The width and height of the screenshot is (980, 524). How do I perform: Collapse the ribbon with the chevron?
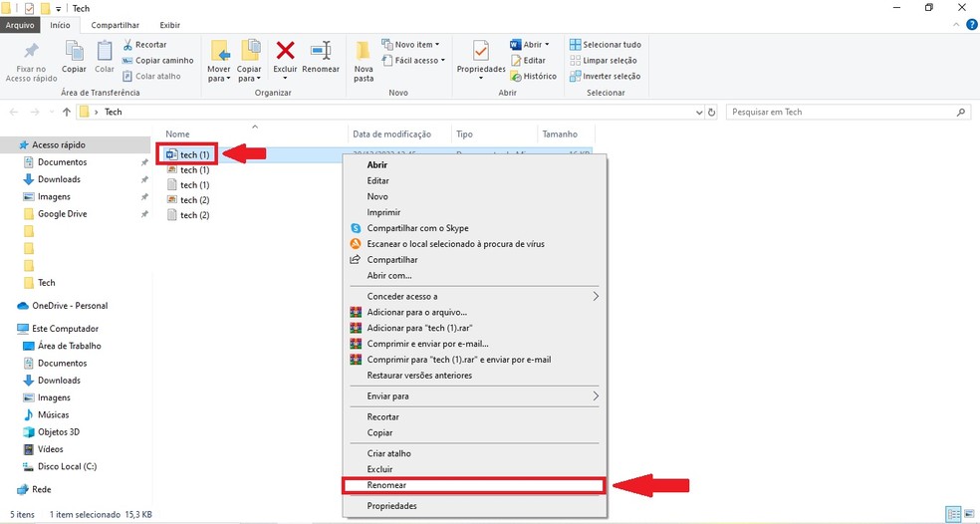pyautogui.click(x=956, y=25)
